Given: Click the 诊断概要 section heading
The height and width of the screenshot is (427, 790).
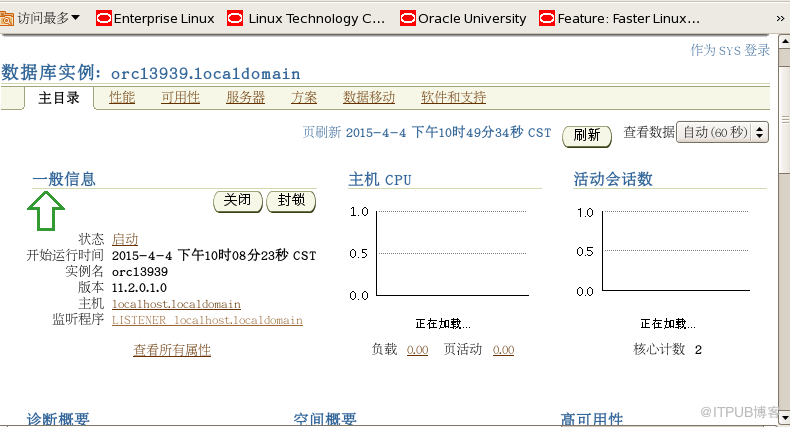Looking at the screenshot, I should tap(58, 419).
